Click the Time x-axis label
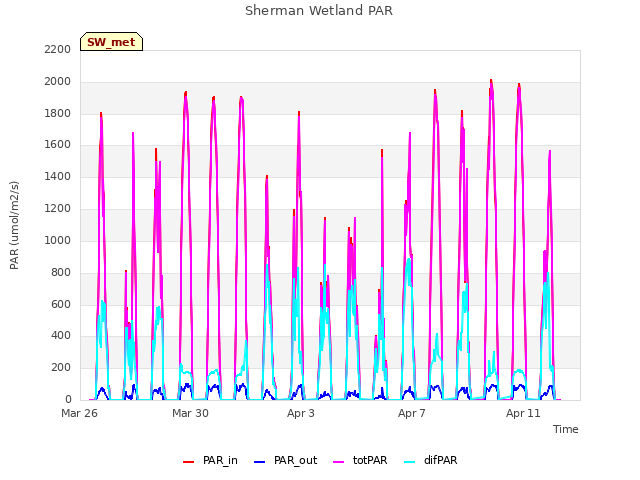Viewport: 640px width, 480px height. (x=565, y=429)
